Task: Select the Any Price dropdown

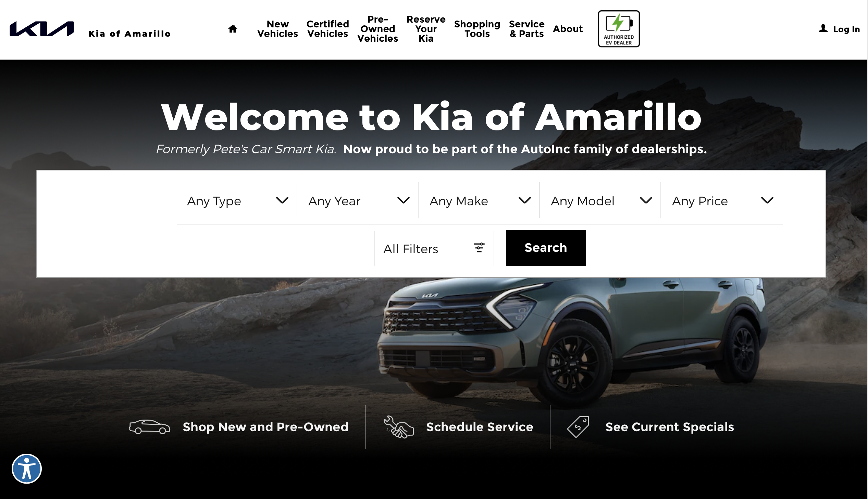Action: click(722, 201)
